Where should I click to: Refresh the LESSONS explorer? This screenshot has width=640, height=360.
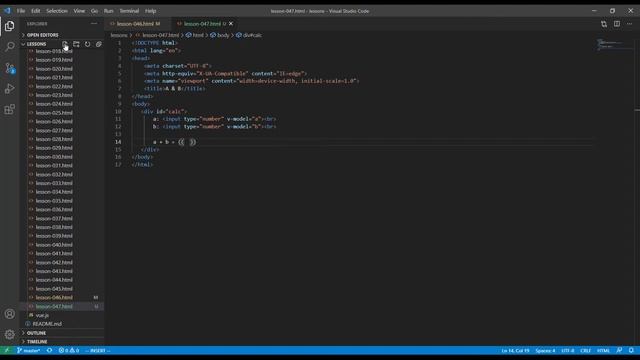pyautogui.click(x=87, y=44)
